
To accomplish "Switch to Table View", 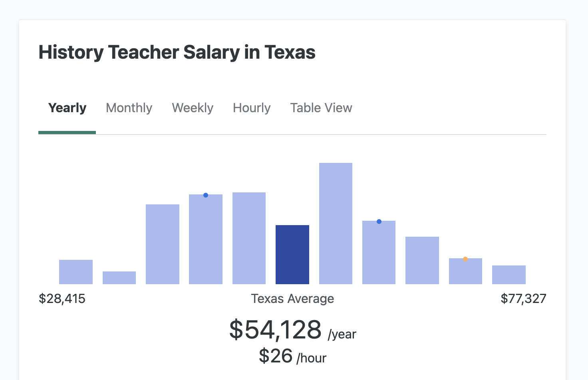I will click(x=321, y=108).
